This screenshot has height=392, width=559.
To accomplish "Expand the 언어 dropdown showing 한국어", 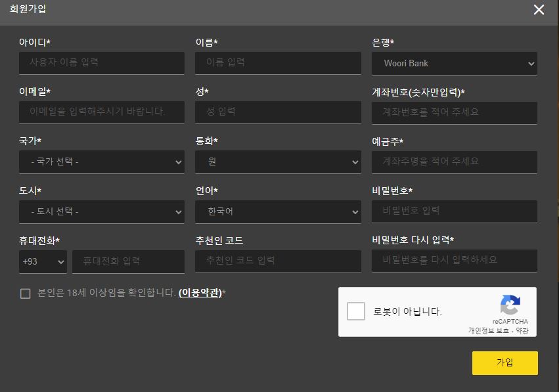I will (278, 211).
